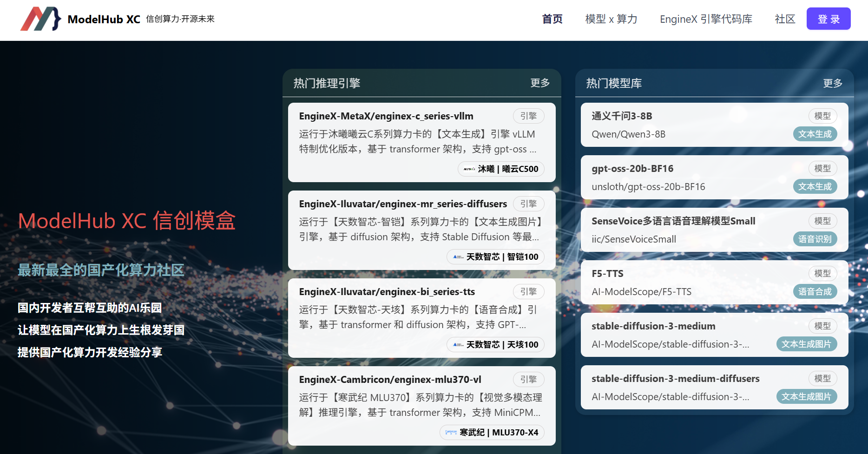Click 更多 in 热门模型库 panel
The height and width of the screenshot is (454, 868).
click(832, 83)
